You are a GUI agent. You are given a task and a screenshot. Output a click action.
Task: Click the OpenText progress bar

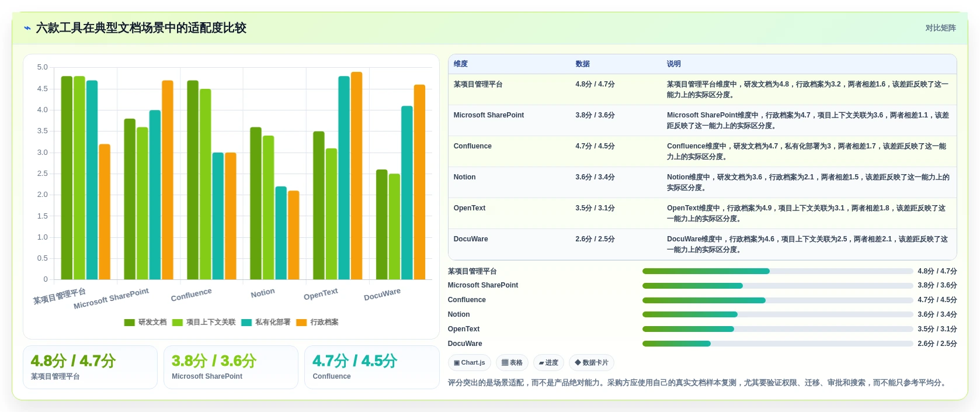point(777,329)
